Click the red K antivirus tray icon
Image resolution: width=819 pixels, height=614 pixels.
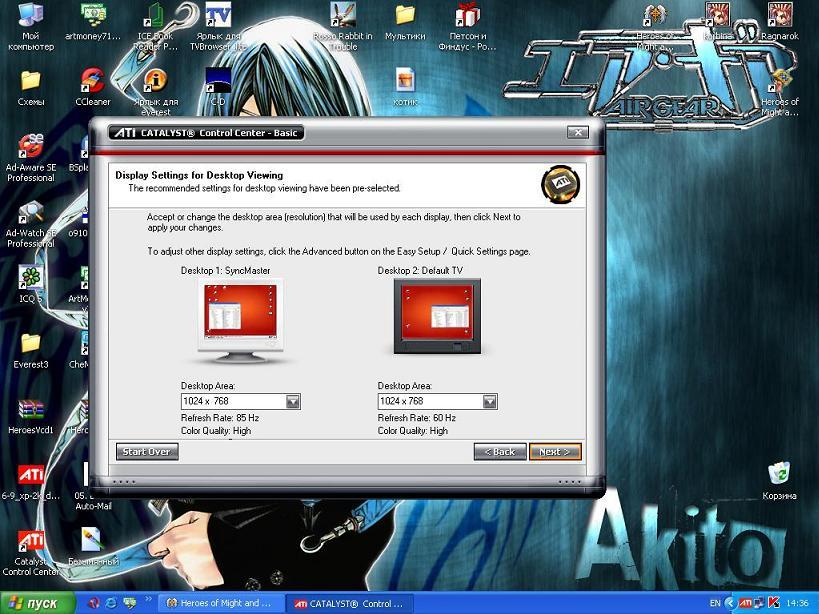[774, 603]
